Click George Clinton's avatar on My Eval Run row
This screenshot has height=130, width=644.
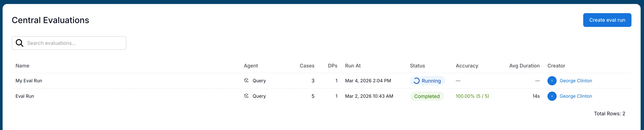(552, 81)
